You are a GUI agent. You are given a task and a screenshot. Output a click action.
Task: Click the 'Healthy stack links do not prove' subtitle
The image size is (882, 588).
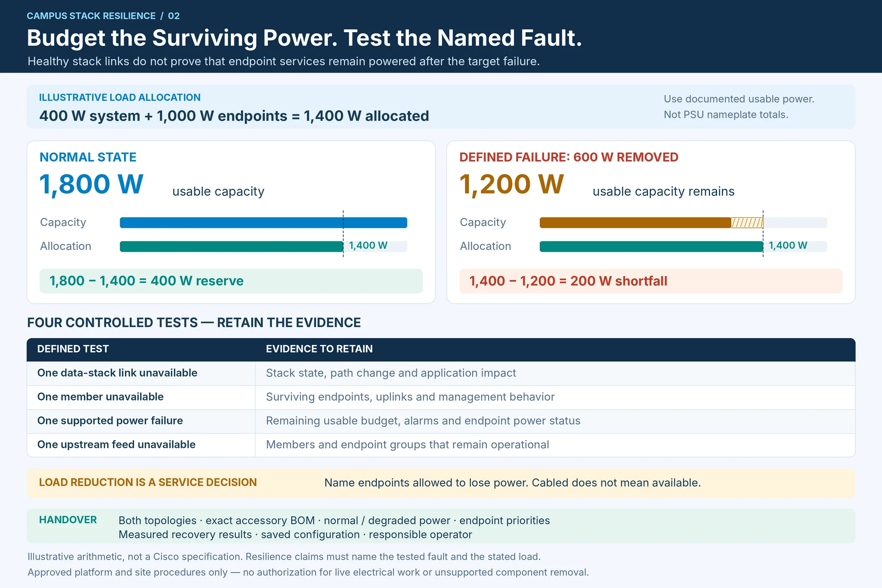[283, 62]
